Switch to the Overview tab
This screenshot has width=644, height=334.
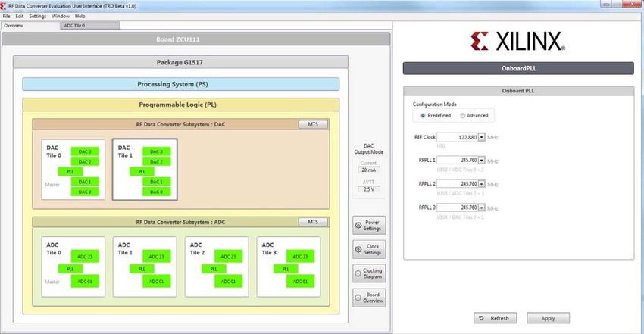pos(31,26)
